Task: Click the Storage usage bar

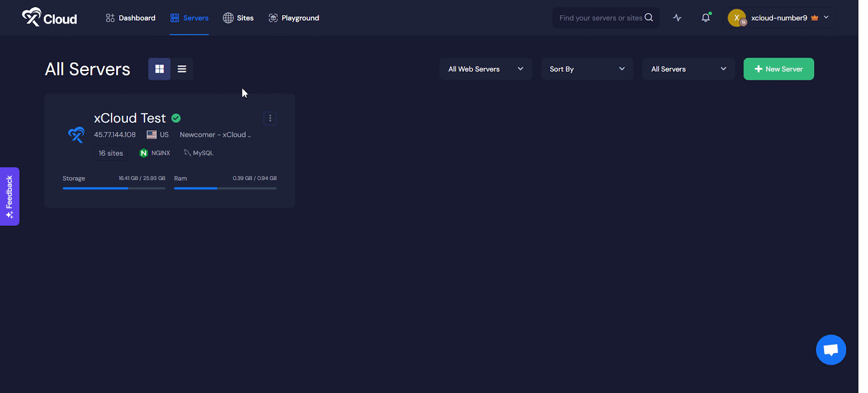Action: click(114, 188)
